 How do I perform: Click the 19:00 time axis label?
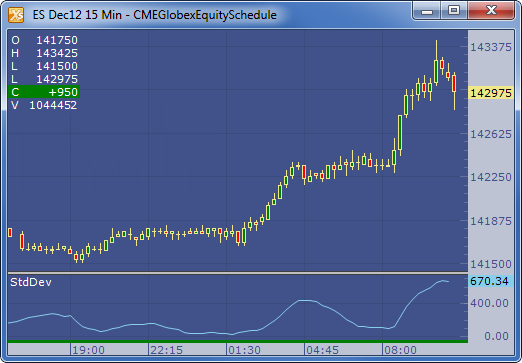pyautogui.click(x=88, y=350)
